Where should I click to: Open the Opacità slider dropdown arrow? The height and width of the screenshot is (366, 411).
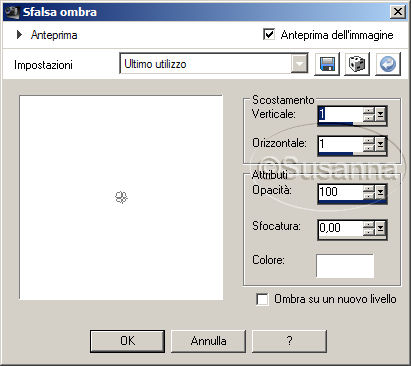point(381,192)
